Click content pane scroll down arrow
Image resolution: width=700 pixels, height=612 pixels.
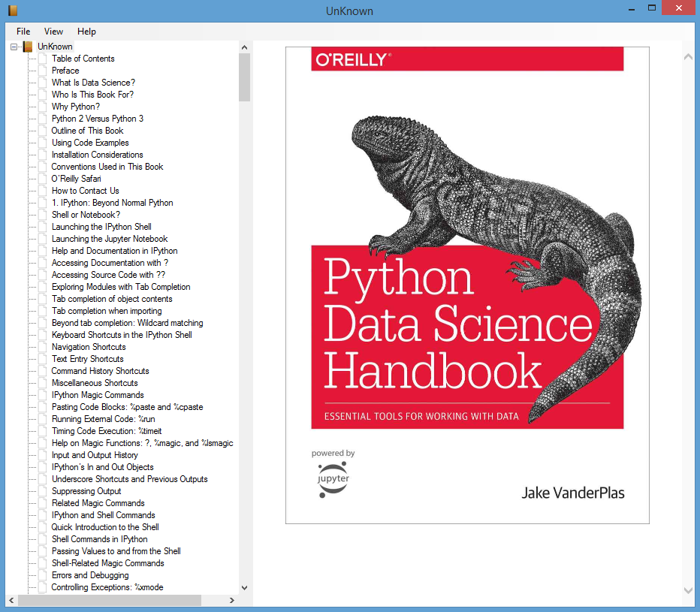tap(688, 590)
